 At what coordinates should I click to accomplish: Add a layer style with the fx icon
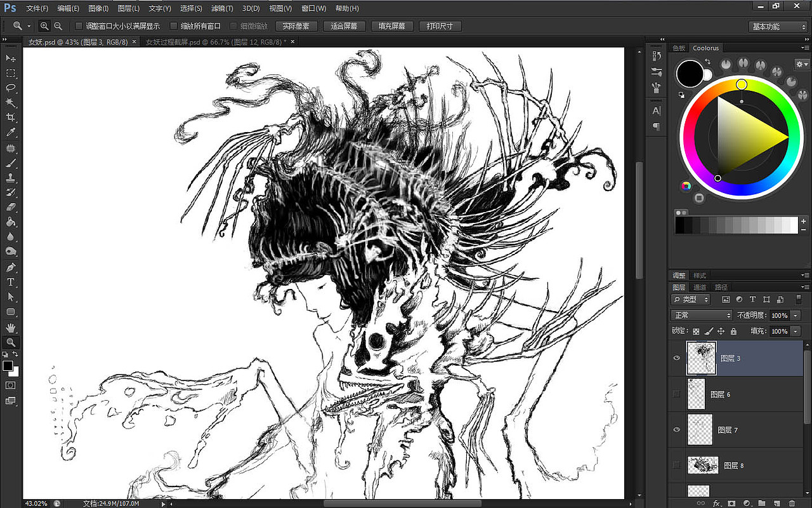(716, 503)
